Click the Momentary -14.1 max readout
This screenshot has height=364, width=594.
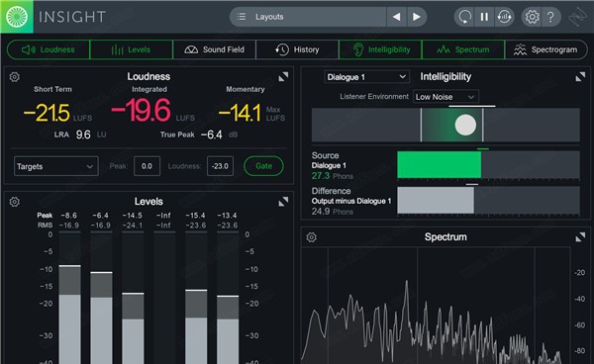tap(240, 113)
